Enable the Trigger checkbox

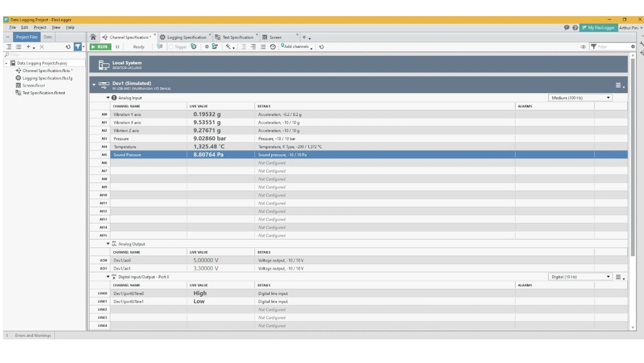(x=171, y=47)
